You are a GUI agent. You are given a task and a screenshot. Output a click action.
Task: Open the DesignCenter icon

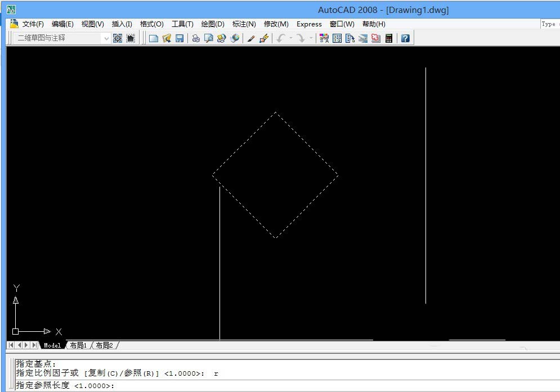click(x=337, y=38)
